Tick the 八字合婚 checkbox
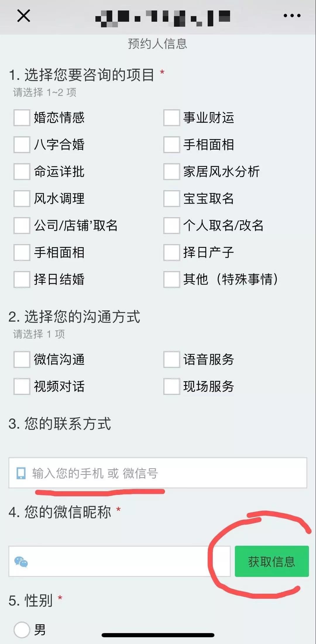316x644 pixels. [22, 145]
